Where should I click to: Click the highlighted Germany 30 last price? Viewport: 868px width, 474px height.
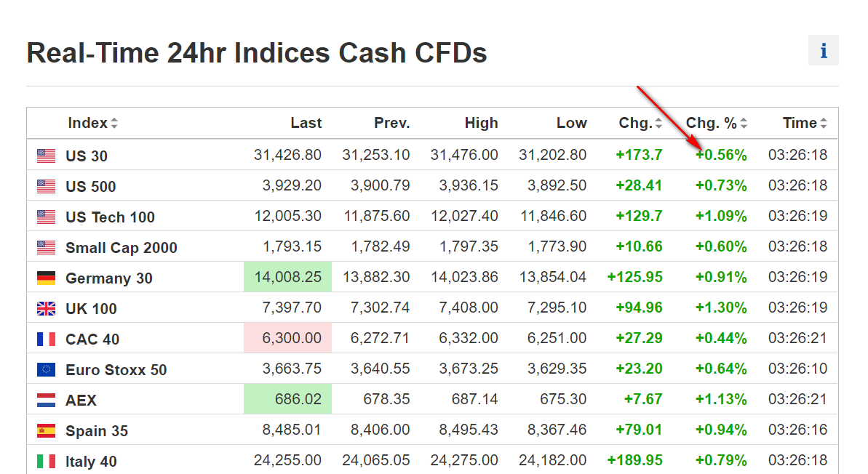(288, 277)
